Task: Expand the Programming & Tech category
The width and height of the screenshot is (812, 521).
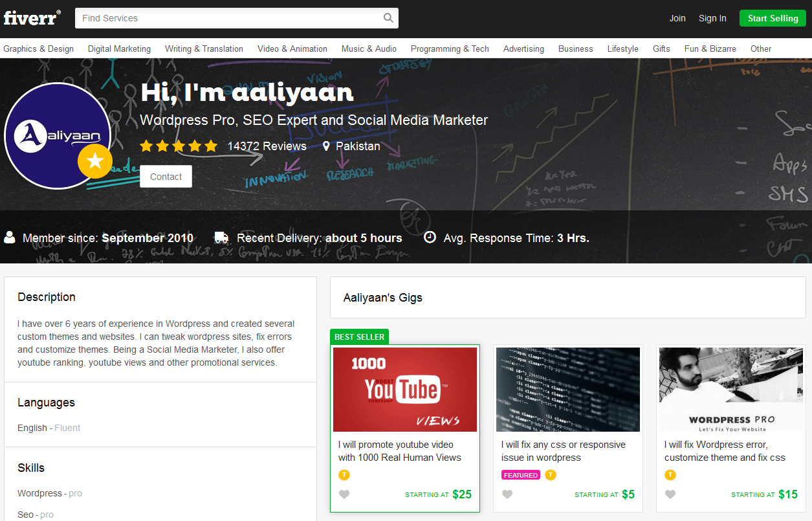Action: pos(450,49)
